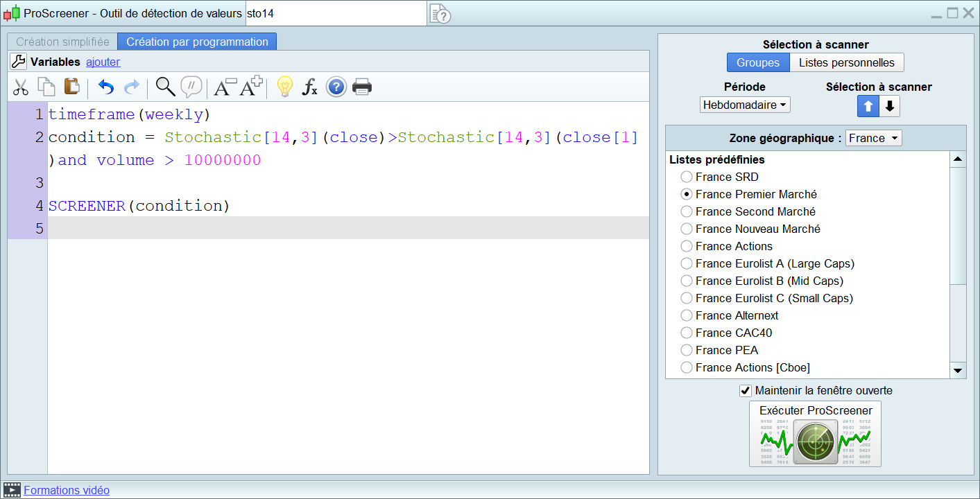This screenshot has width=980, height=499.
Task: Click the list scrollbar down arrow
Action: pyautogui.click(x=958, y=371)
